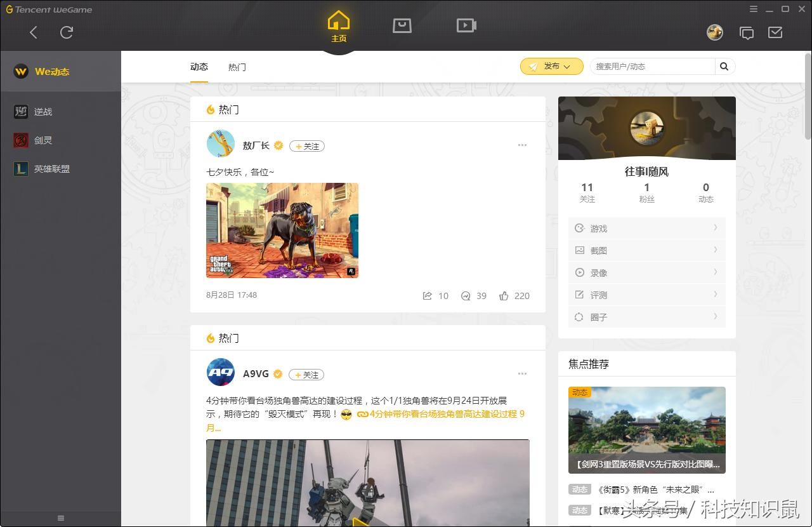
Task: Open the mail envelope icon
Action: [x=775, y=32]
